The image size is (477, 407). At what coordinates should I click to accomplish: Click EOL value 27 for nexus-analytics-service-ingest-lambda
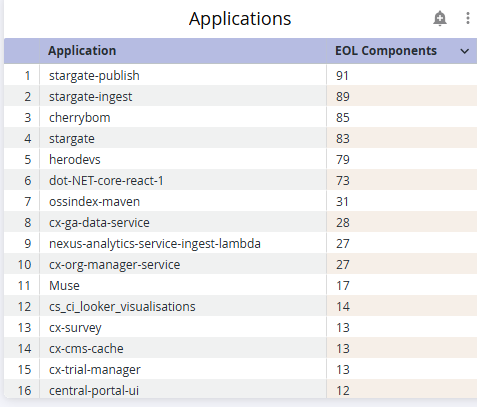coord(343,244)
